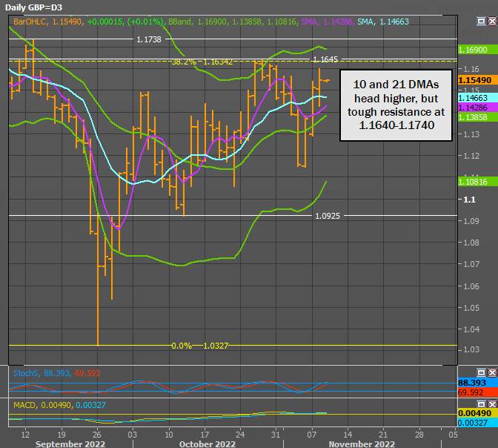The image size is (498, 448).
Task: Click the cyan SMA 1.14663 legend entry
Action: (383, 22)
